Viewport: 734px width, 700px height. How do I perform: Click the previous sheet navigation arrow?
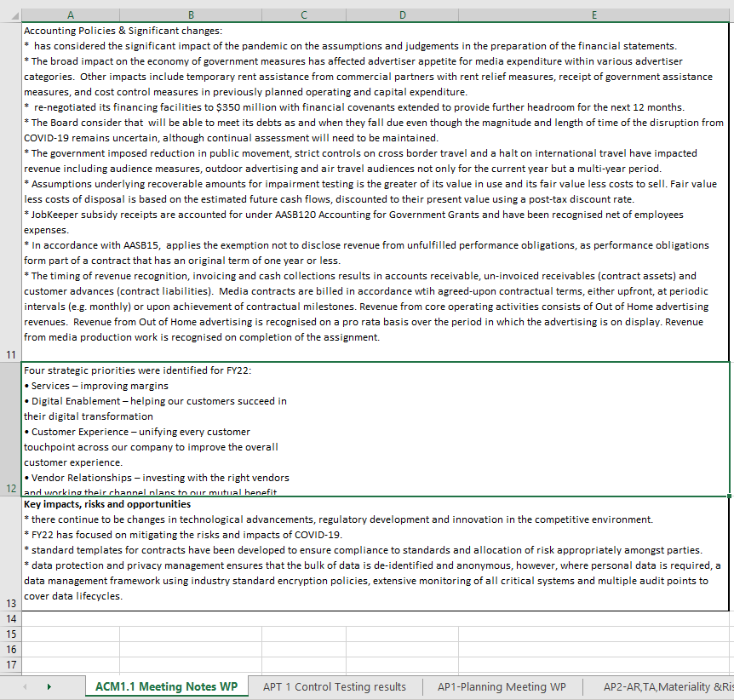click(x=25, y=687)
